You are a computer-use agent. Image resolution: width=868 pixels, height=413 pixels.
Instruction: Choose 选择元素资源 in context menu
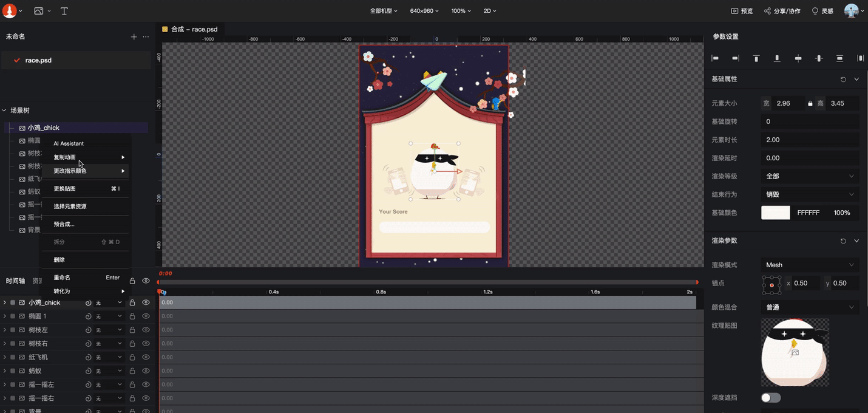[x=86, y=206]
